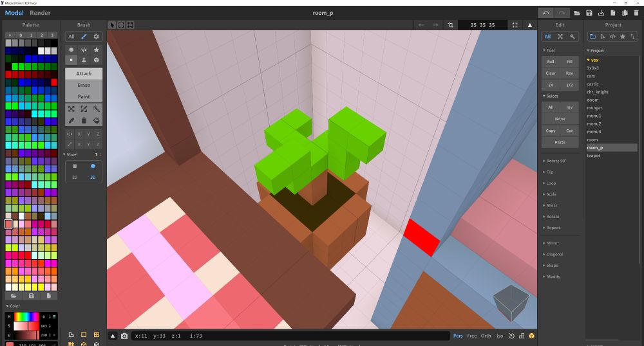Click the Paste button
644x346 pixels.
pos(560,142)
